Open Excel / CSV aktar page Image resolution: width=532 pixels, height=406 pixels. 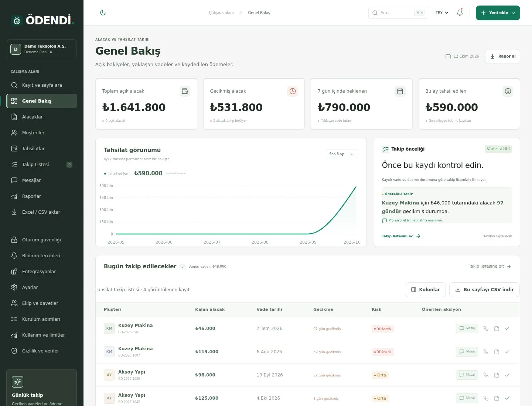coord(41,212)
